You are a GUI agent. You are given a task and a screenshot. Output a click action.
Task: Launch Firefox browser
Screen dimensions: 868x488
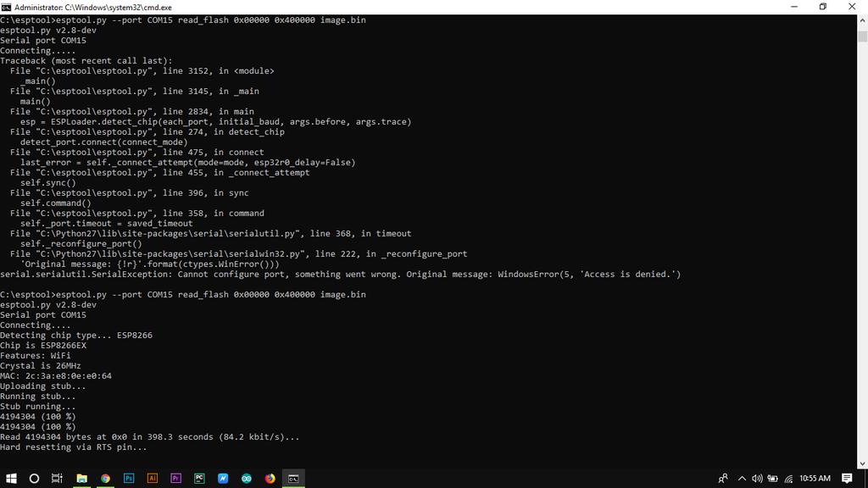pos(270,478)
